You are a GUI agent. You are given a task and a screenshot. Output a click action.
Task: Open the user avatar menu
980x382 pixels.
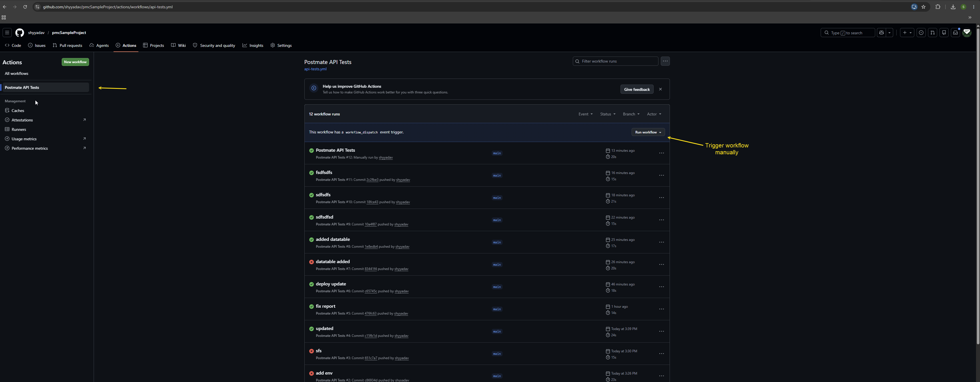coord(967,33)
